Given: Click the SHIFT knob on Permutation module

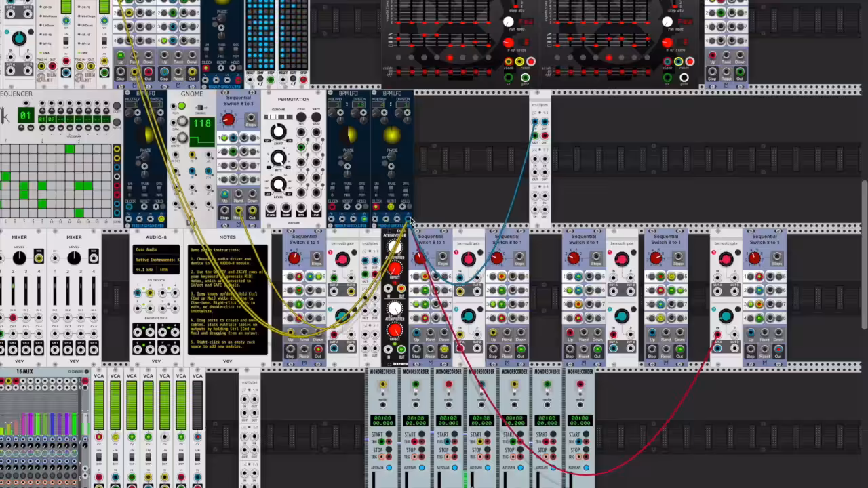Looking at the screenshot, I should pos(278,133).
